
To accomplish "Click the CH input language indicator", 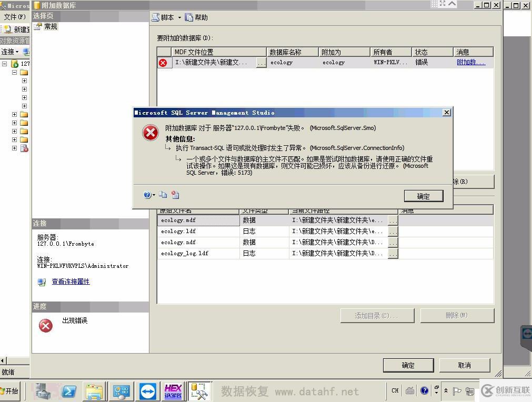I will tap(395, 390).
